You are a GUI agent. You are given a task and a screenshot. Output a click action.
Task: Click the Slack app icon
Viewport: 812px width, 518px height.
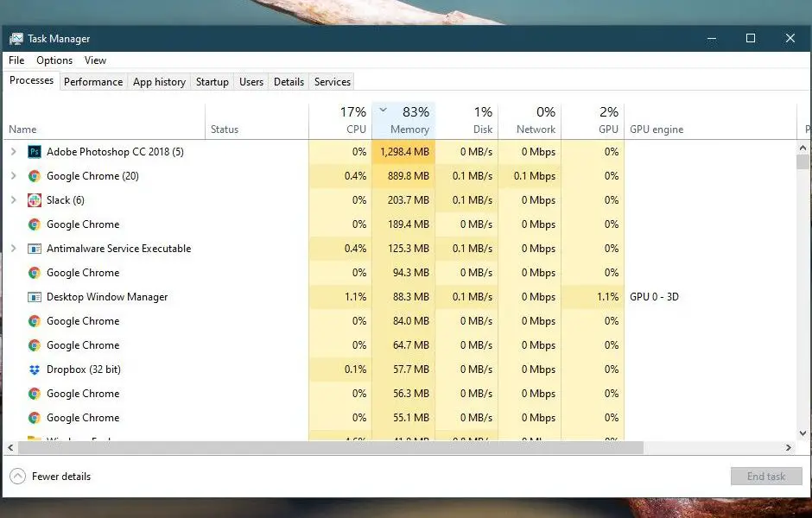pyautogui.click(x=35, y=200)
